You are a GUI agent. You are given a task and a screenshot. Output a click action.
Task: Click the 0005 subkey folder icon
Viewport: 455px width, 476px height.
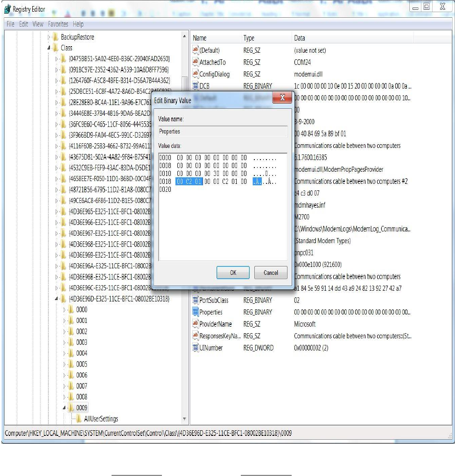point(71,364)
